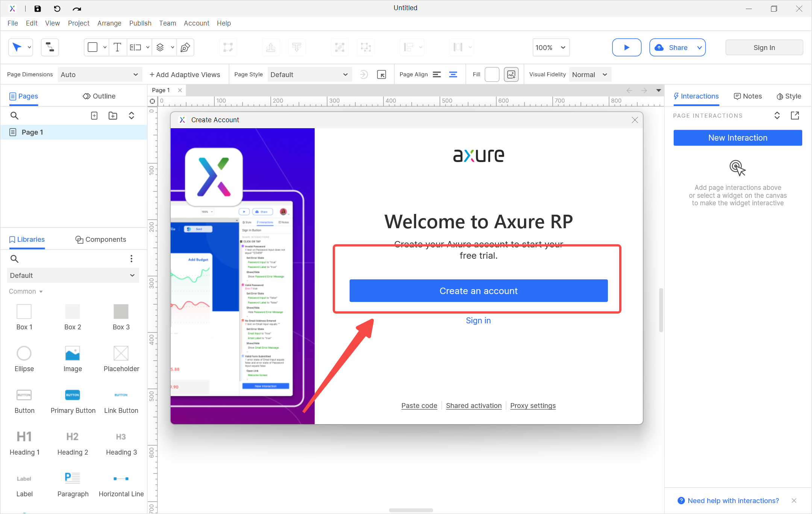Select the Connector tool
812x514 pixels.
point(50,47)
